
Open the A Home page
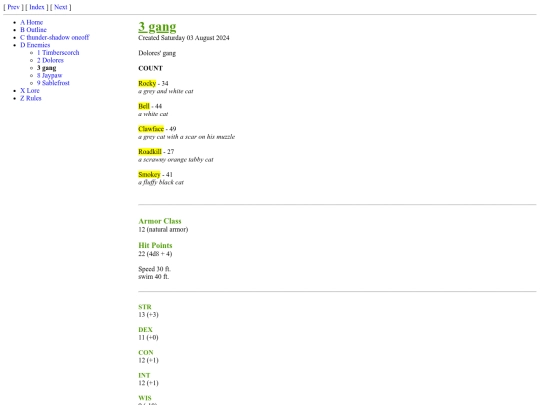[x=31, y=22]
